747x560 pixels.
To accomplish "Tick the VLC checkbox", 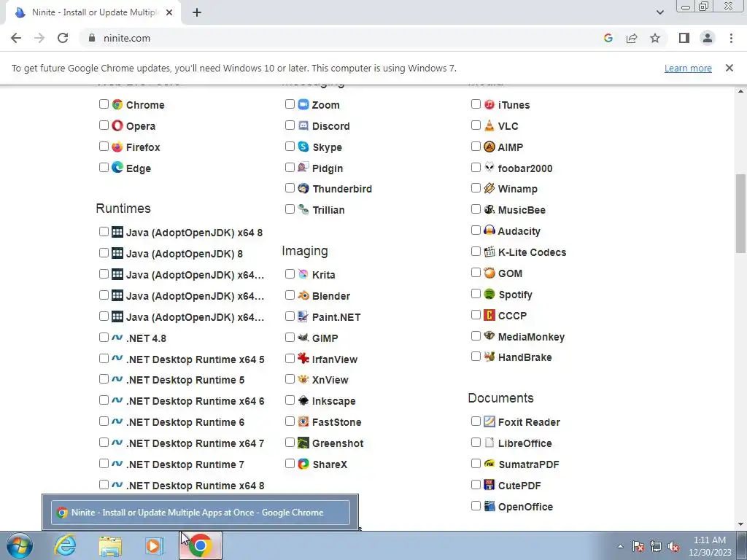I will click(476, 125).
